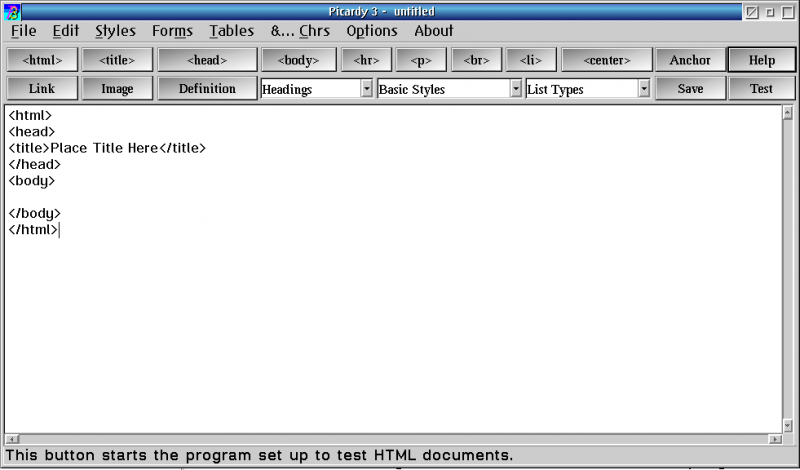800x470 pixels.
Task: Click the vertical scrollbar up arrow
Action: point(788,112)
